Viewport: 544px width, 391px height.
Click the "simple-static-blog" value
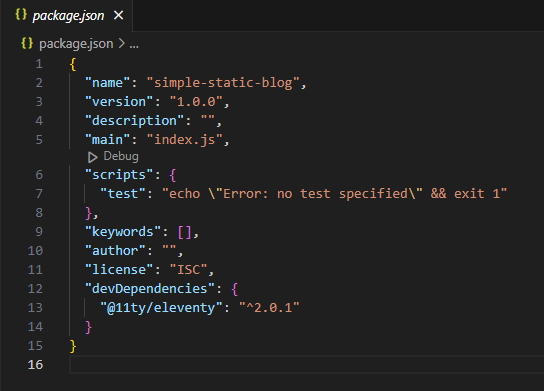pyautogui.click(x=223, y=83)
